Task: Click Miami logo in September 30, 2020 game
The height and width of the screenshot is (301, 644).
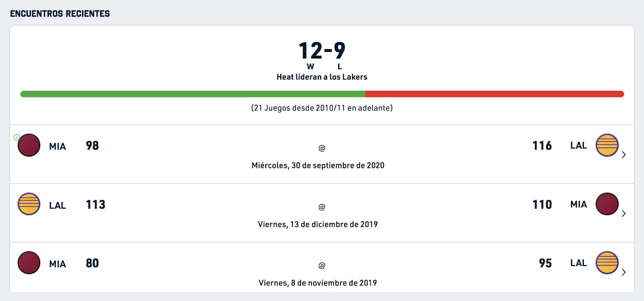Action: (29, 145)
